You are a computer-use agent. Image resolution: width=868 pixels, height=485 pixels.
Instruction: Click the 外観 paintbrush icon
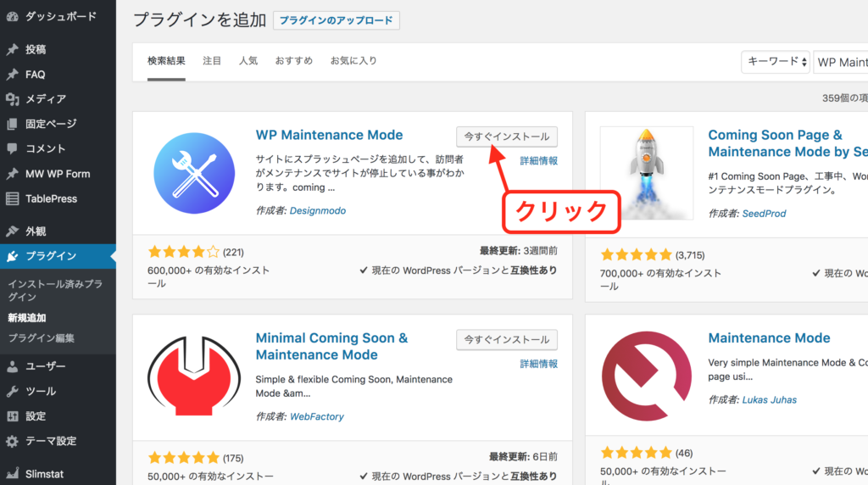[12, 231]
